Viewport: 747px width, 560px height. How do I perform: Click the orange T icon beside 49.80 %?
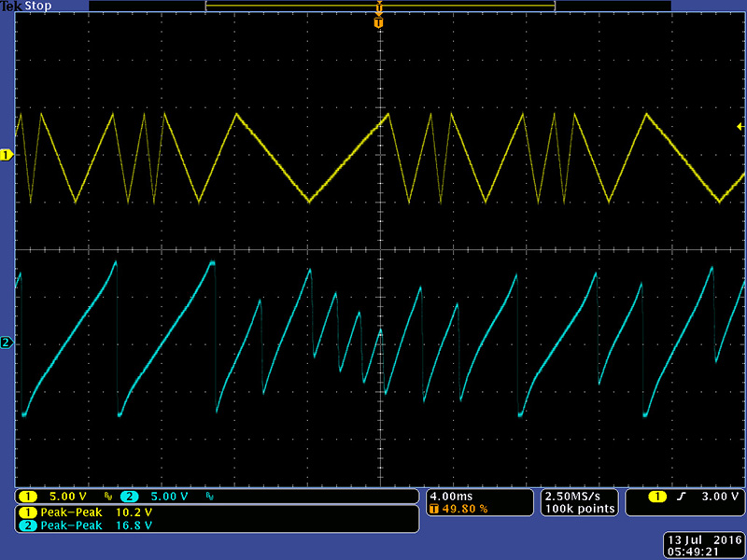tap(434, 510)
